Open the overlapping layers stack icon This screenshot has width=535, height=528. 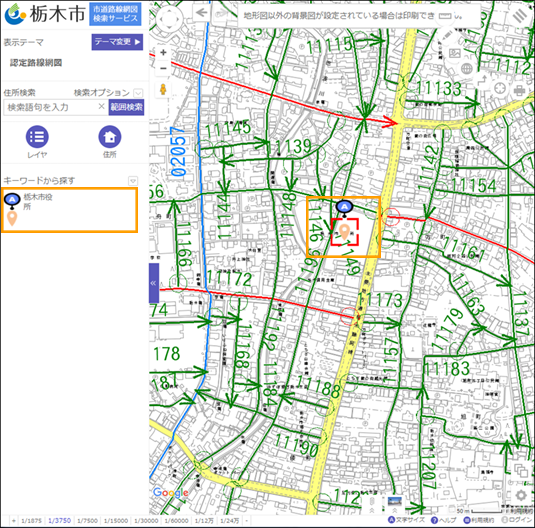521,471
